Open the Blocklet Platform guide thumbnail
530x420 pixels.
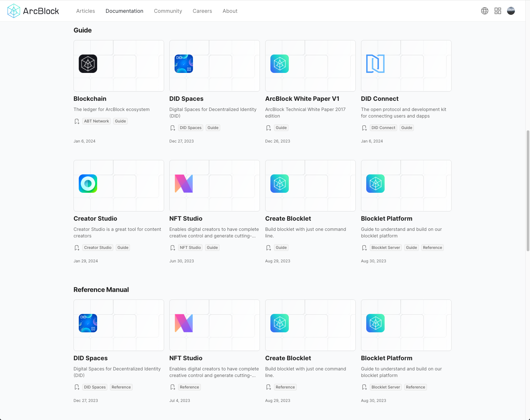click(406, 186)
